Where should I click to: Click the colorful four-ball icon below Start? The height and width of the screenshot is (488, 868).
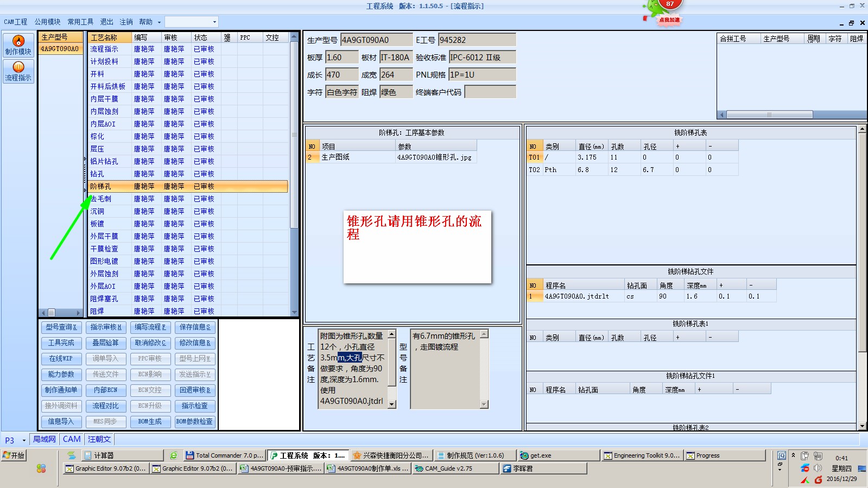click(41, 468)
